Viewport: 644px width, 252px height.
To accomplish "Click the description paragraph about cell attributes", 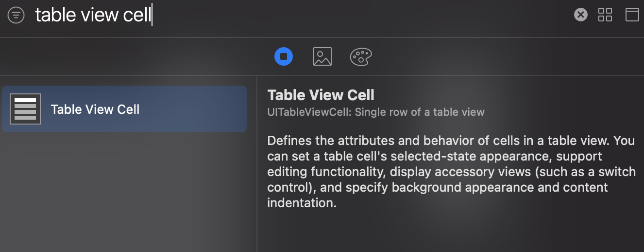I will click(451, 172).
